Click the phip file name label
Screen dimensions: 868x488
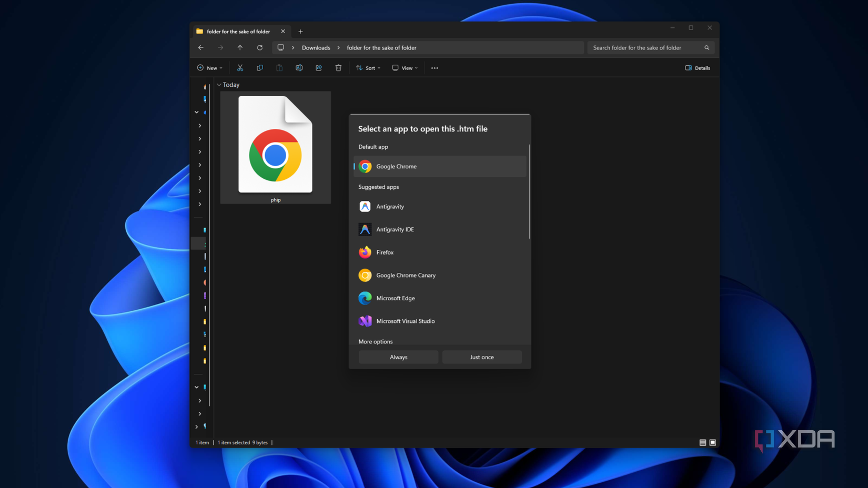pyautogui.click(x=276, y=200)
